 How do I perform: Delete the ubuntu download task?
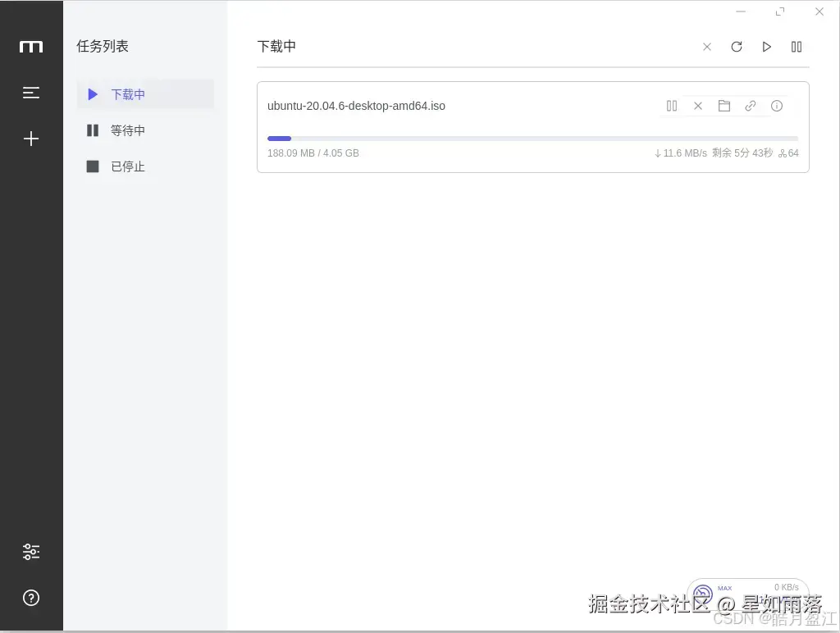click(x=697, y=106)
